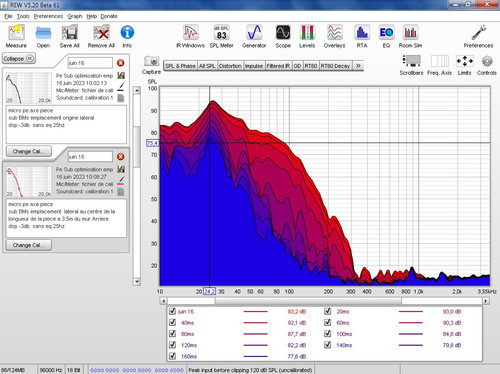Uncheck the 100ms trace checkbox
The height and width of the screenshot is (374, 500).
pos(328,334)
